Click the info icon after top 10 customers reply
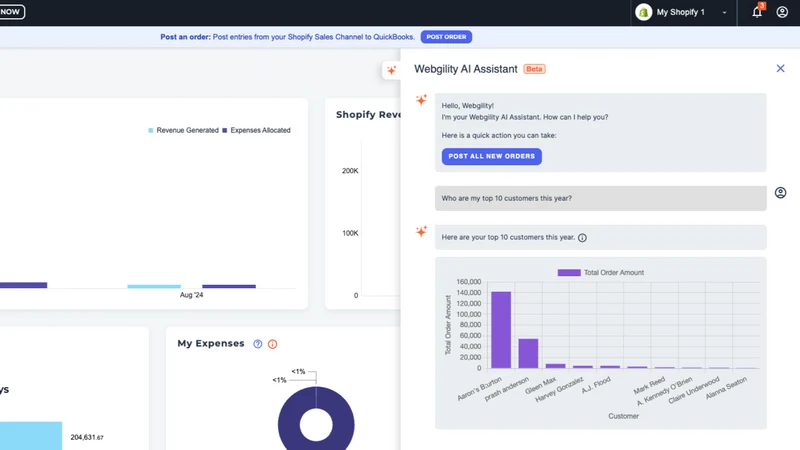Viewport: 800px width, 450px height. coord(582,238)
